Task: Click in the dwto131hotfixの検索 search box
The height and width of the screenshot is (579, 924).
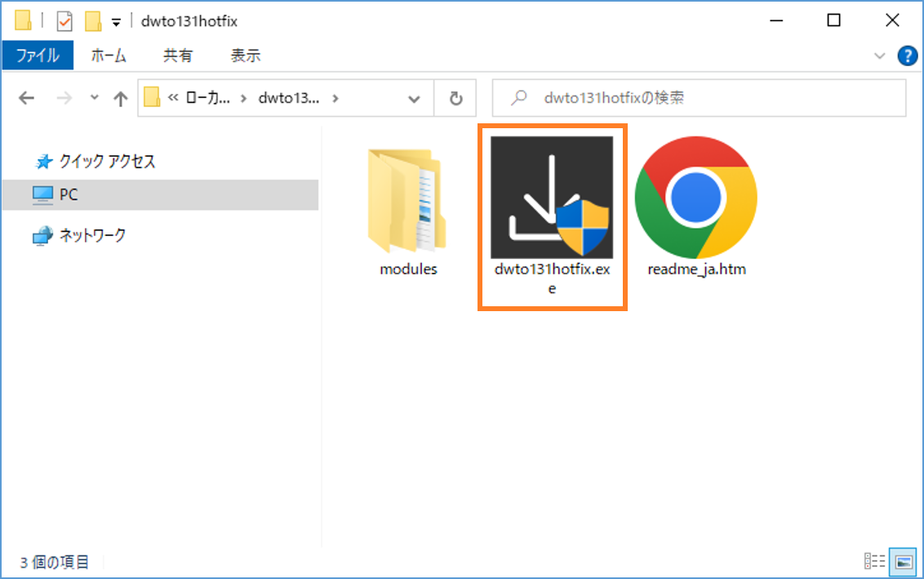Action: [x=699, y=98]
